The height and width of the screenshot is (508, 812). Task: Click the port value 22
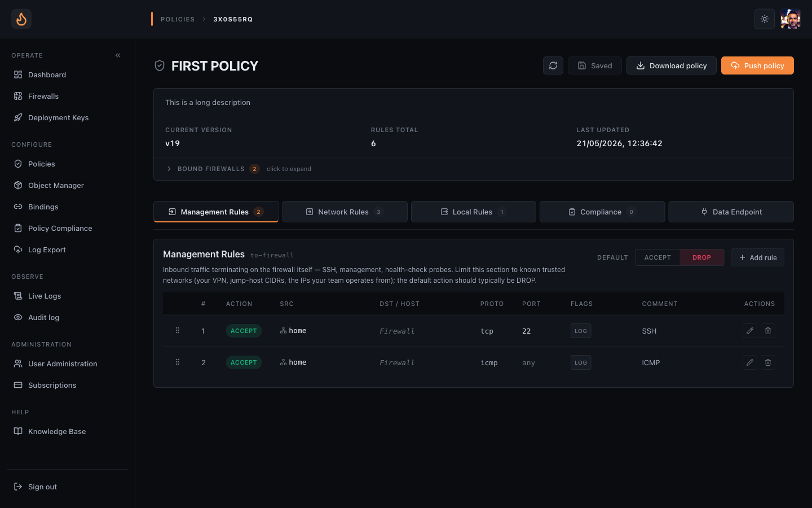tap(527, 331)
